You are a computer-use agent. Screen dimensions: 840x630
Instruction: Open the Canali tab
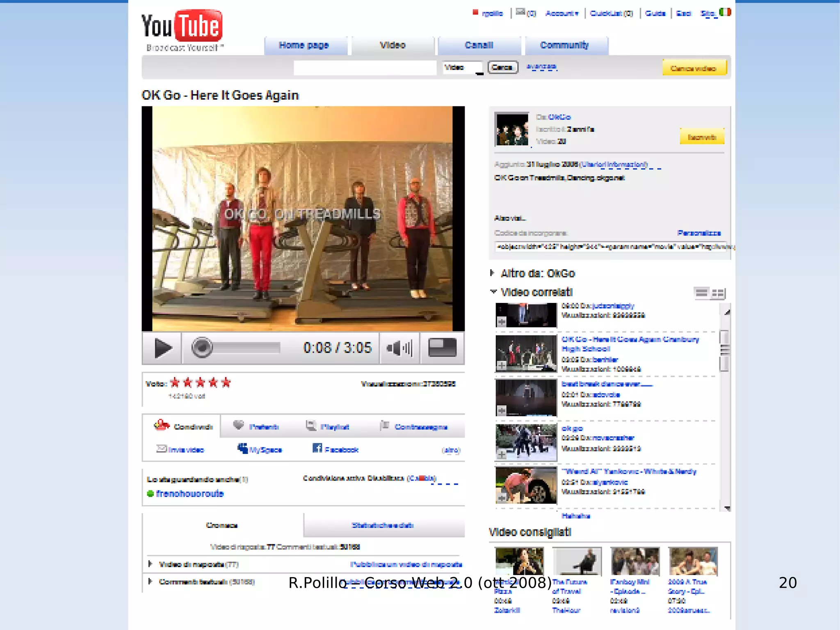click(x=479, y=45)
